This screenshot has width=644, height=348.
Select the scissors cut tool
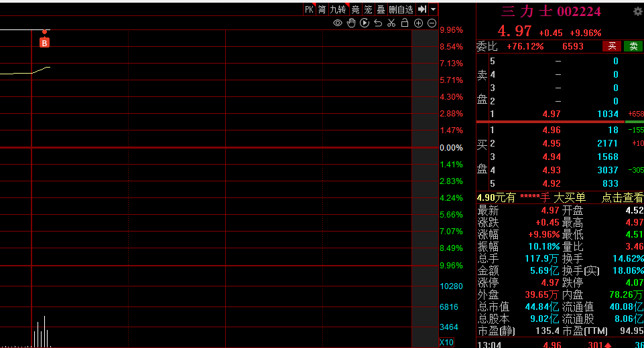pos(391,23)
